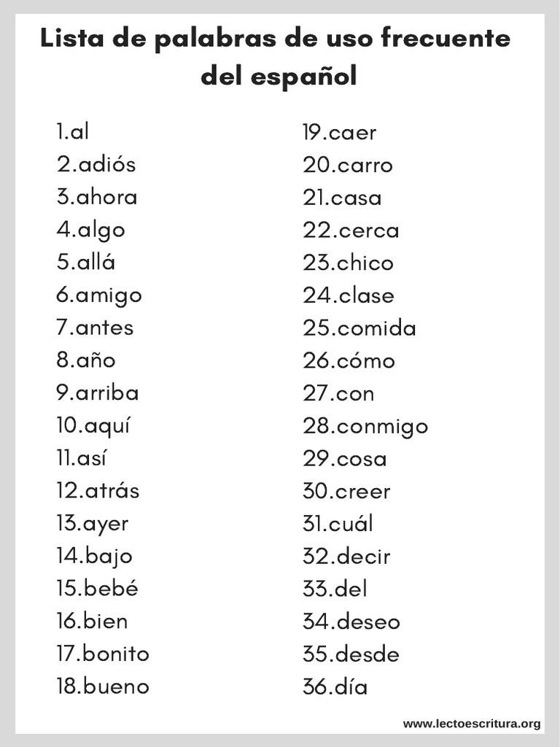560x747 pixels.
Task: Select the word 'carro'
Action: click(365, 166)
